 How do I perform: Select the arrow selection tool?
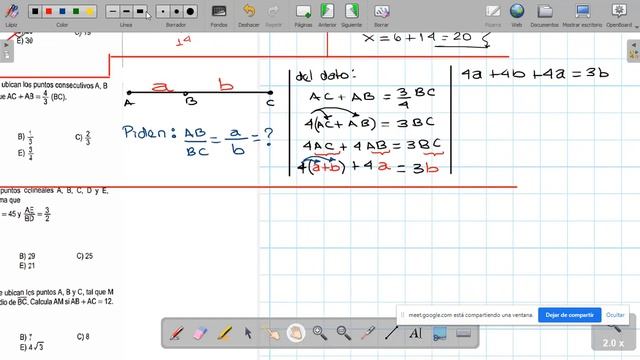click(248, 333)
